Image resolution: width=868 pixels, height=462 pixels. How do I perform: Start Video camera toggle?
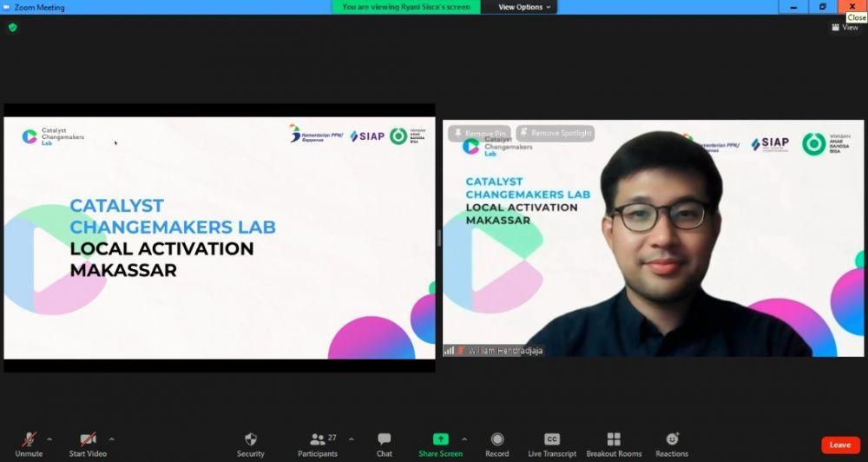88,445
